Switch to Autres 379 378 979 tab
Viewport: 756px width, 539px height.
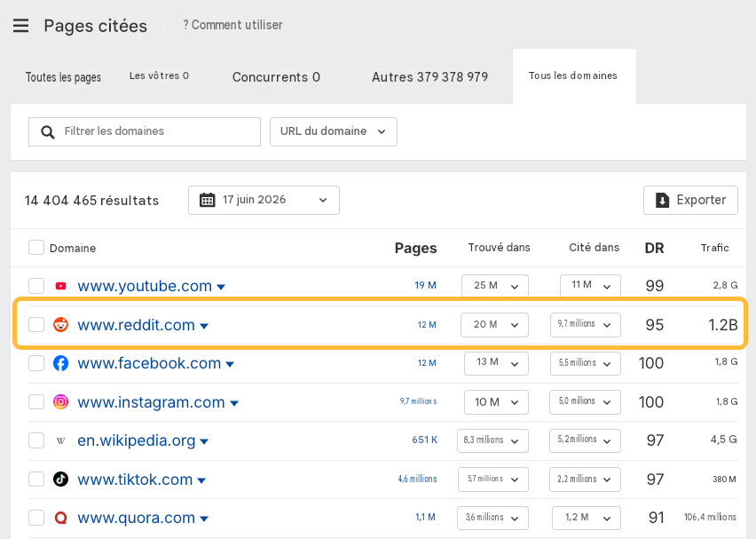(429, 76)
